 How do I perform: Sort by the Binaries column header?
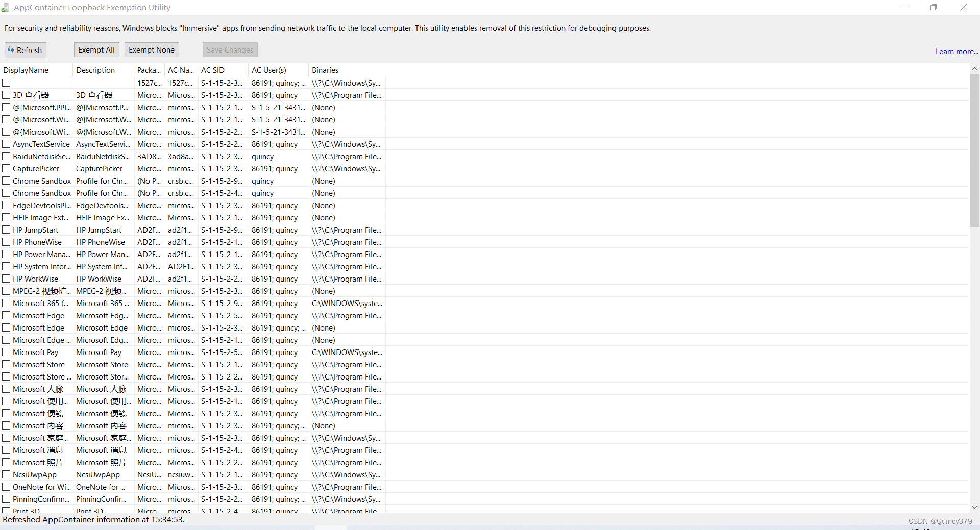click(x=347, y=70)
